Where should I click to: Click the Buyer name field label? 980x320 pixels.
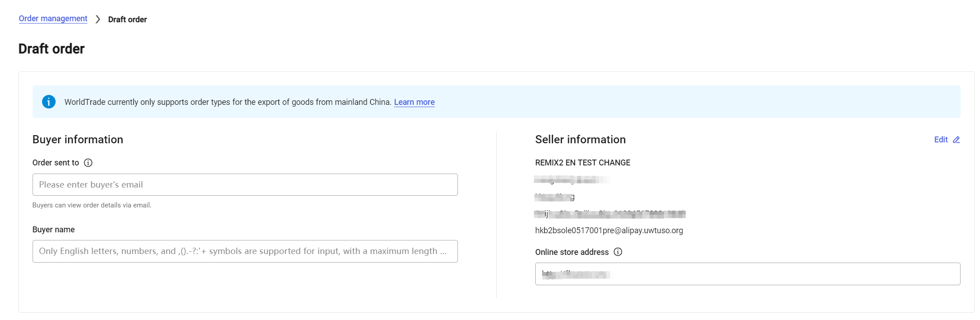(x=53, y=230)
